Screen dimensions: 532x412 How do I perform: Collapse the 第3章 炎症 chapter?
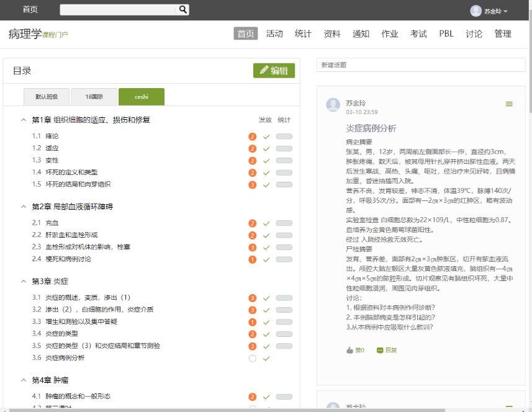coord(24,281)
